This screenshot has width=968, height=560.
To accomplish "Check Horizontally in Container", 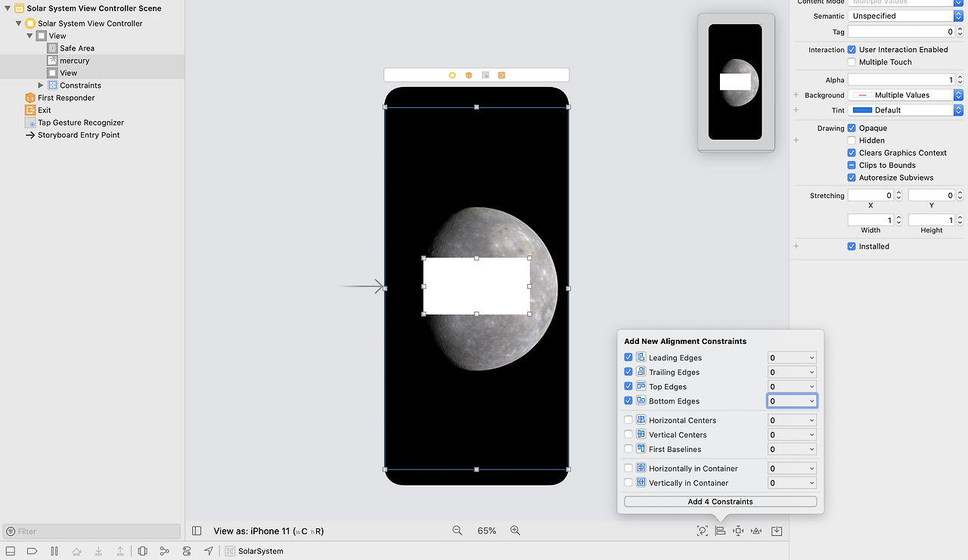I will click(x=628, y=469).
